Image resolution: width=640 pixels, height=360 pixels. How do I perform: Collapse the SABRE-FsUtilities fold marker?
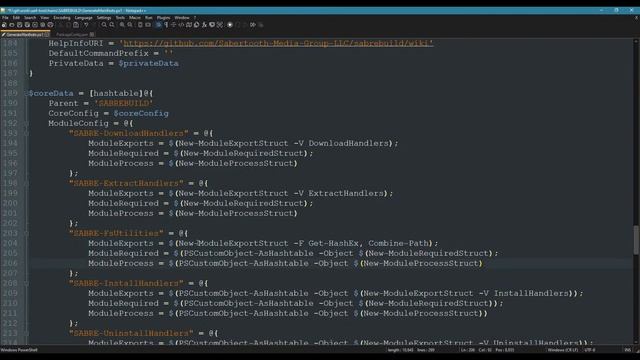pos(26,233)
